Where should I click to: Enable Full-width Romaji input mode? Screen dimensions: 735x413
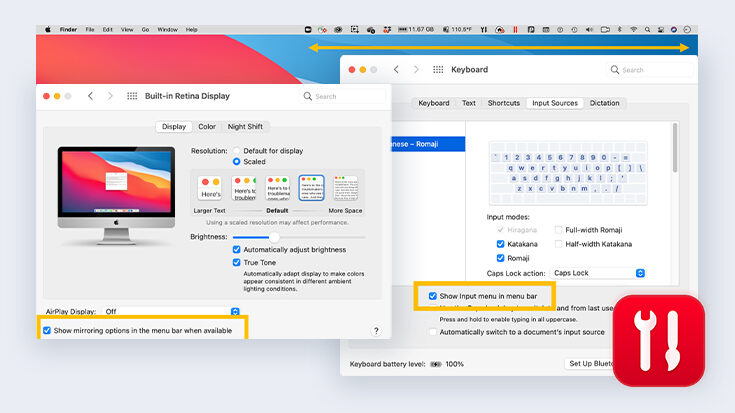[x=558, y=230]
